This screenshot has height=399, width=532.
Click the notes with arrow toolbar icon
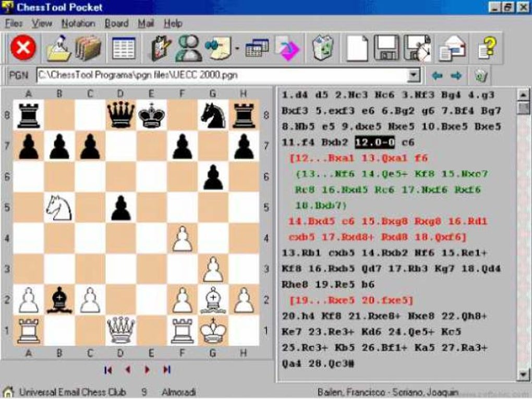(219, 48)
